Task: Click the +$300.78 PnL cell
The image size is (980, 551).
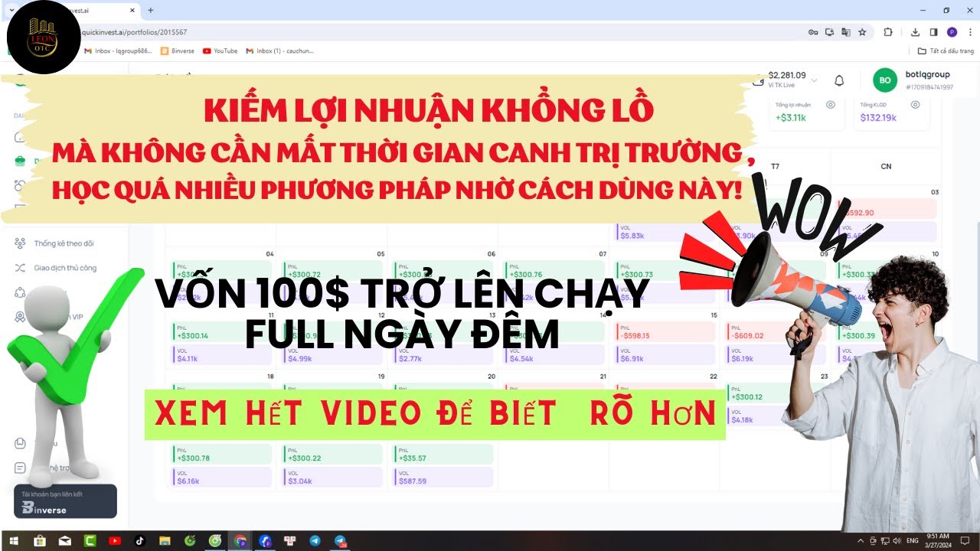Action: (x=222, y=454)
